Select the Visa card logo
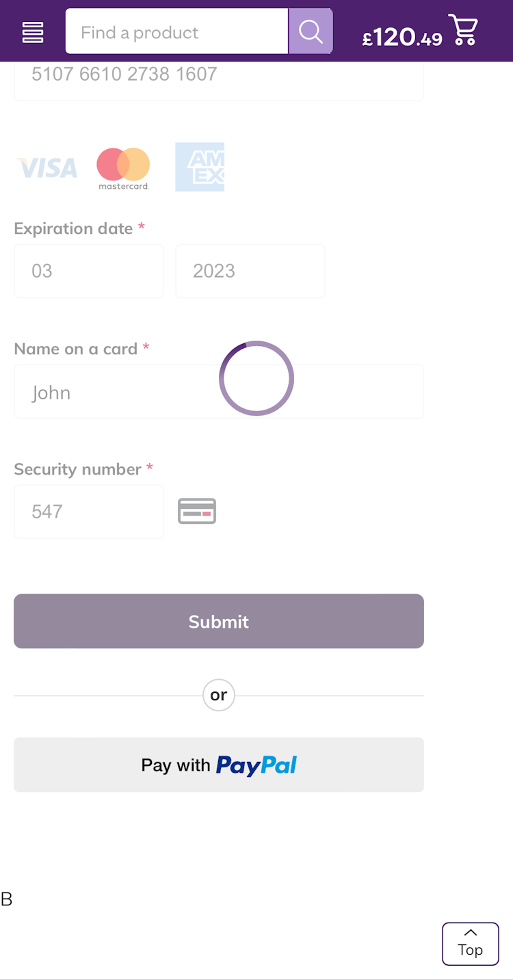This screenshot has height=980, width=513. point(48,168)
